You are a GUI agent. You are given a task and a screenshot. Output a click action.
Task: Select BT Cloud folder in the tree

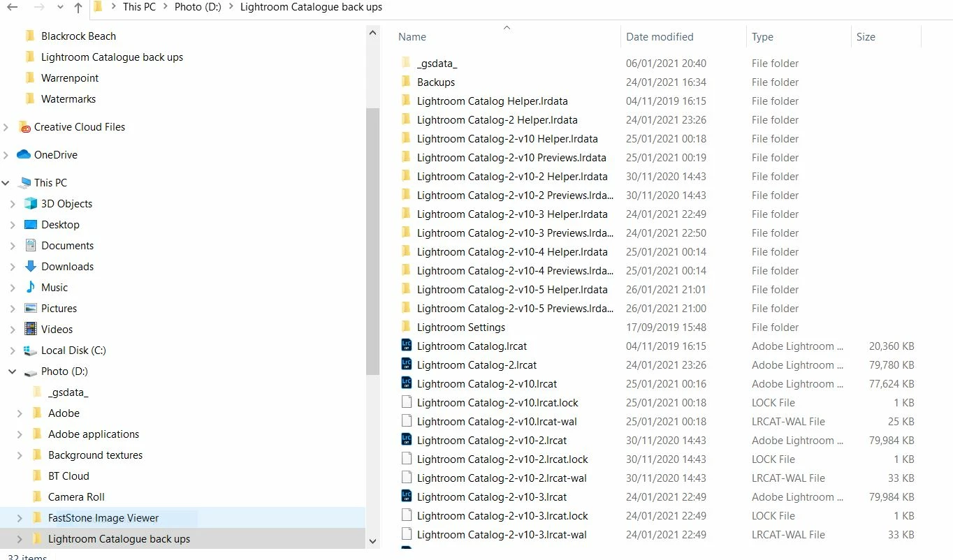coord(68,476)
